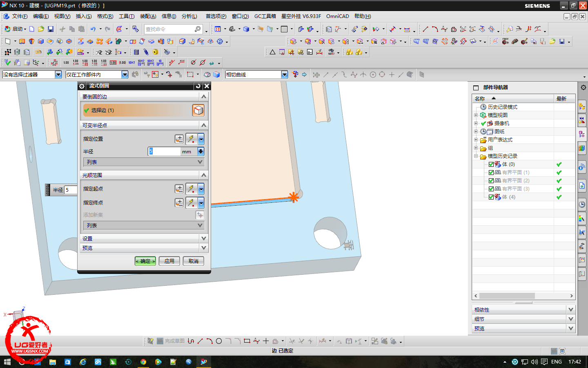Open Windows Start menu
Viewport: 588px width, 368px height.
pyautogui.click(x=7, y=362)
